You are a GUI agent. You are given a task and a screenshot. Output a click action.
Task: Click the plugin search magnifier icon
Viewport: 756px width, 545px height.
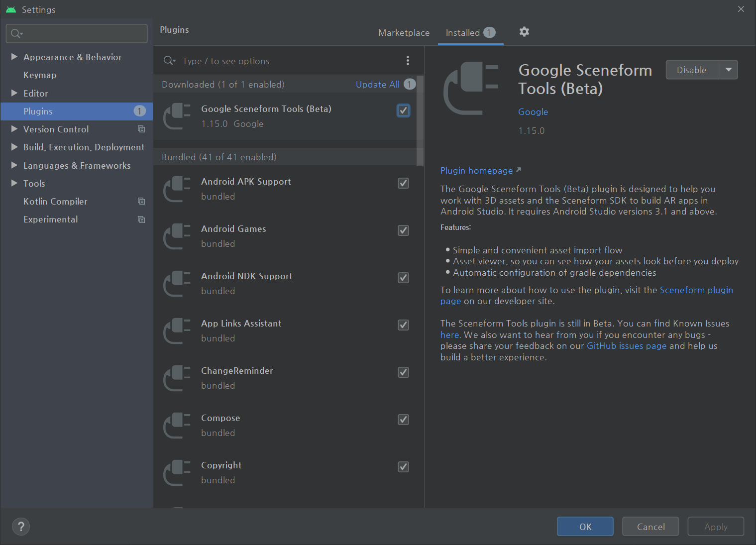click(x=169, y=61)
